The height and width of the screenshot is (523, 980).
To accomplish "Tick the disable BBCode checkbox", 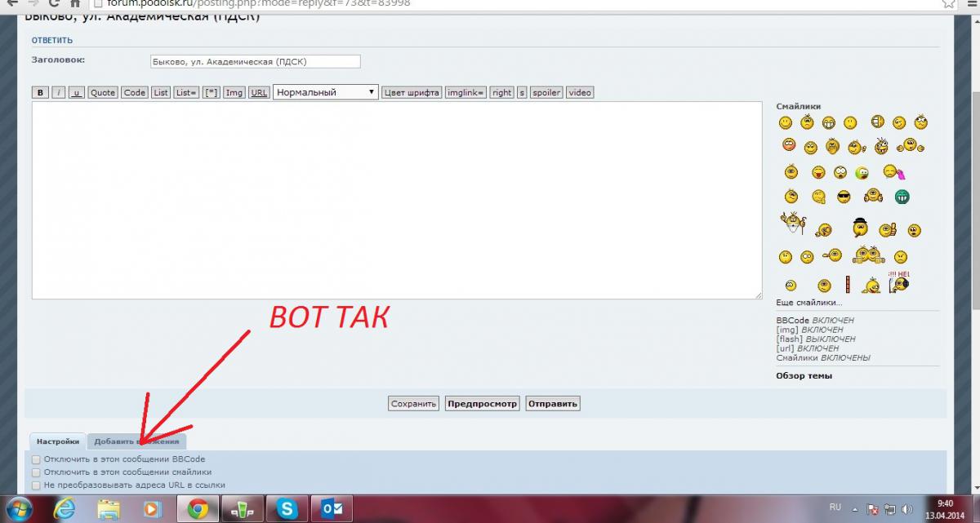I will (36, 459).
